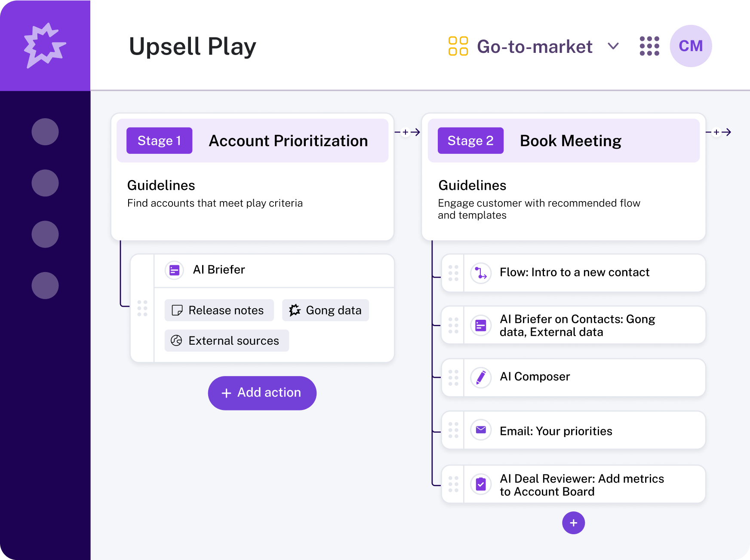Click the AI Briefer on Contacts briefer icon
Viewport: 750px width, 560px height.
coord(481,325)
